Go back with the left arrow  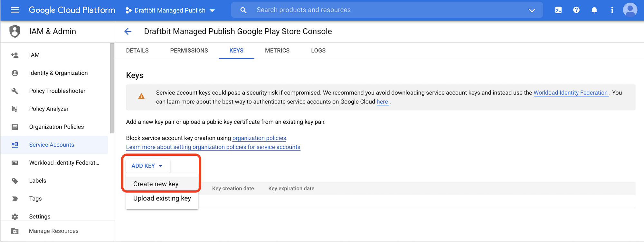pos(128,31)
